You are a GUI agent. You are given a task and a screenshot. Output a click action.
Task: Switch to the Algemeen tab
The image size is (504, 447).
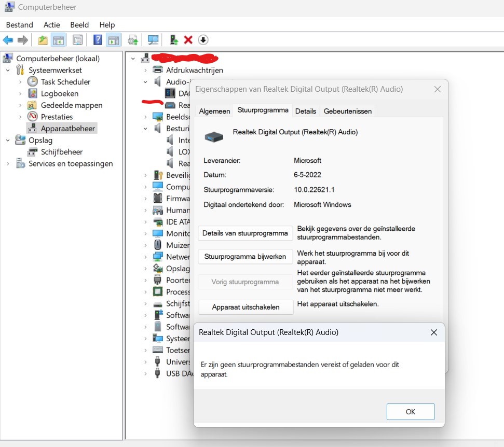point(214,111)
